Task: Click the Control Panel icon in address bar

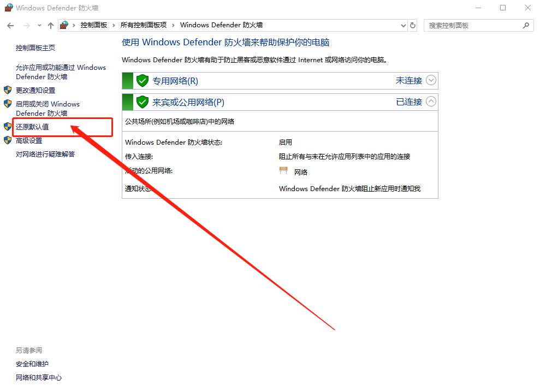Action: (64, 25)
